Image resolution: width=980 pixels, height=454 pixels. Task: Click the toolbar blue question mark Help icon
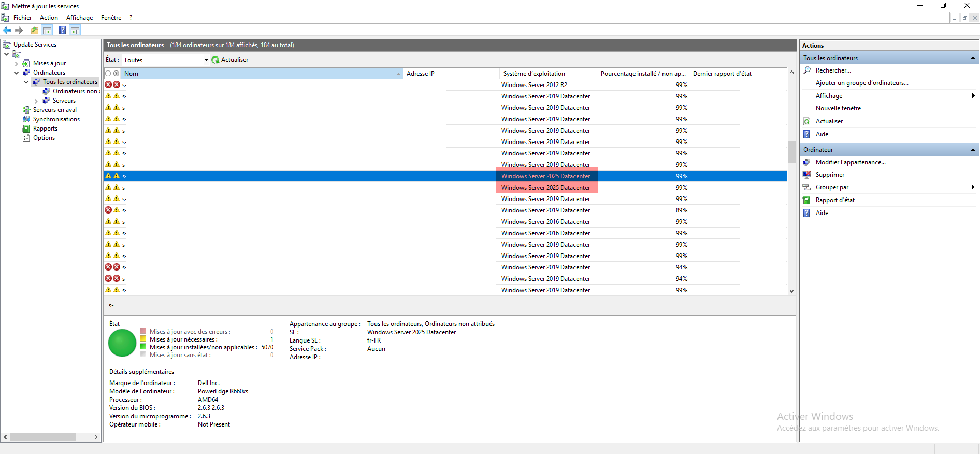click(62, 30)
